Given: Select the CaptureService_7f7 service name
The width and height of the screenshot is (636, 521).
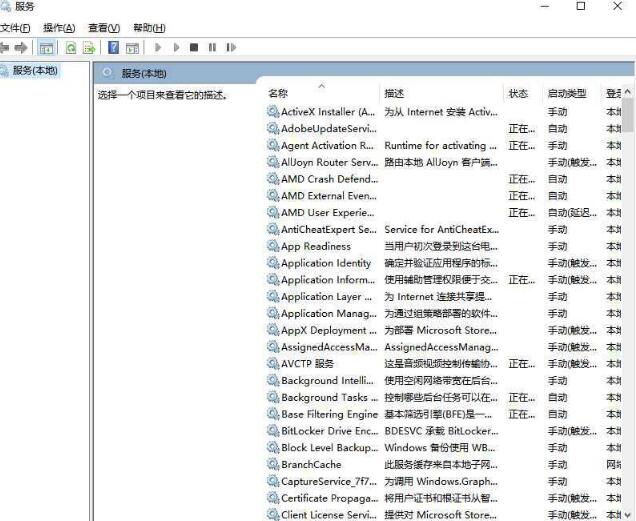Looking at the screenshot, I should tap(329, 481).
